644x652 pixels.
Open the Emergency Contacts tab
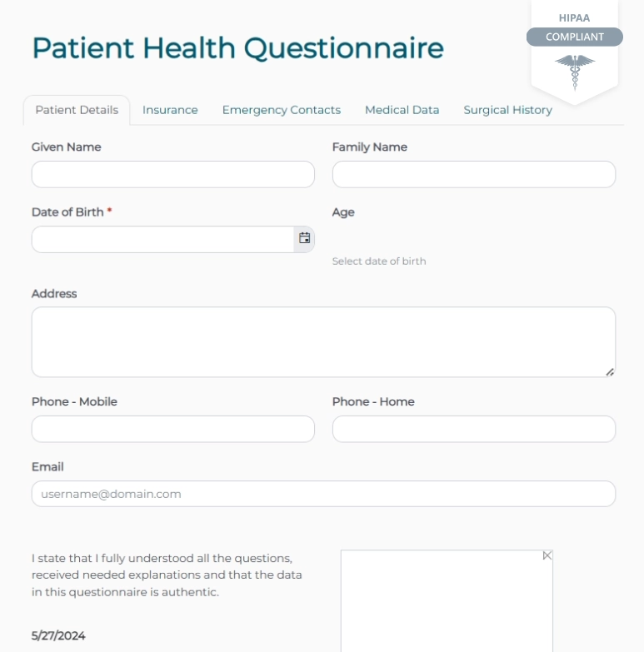[281, 110]
